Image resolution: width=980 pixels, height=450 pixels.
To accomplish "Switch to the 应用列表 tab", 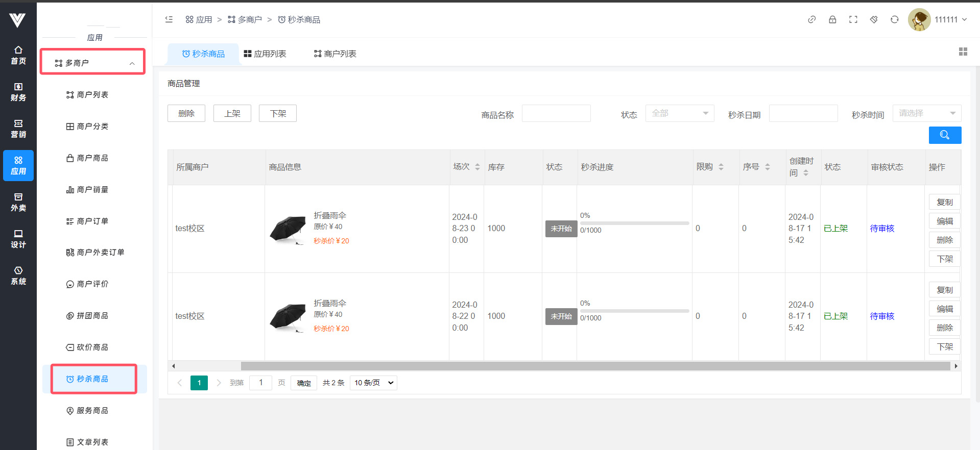I will point(265,54).
